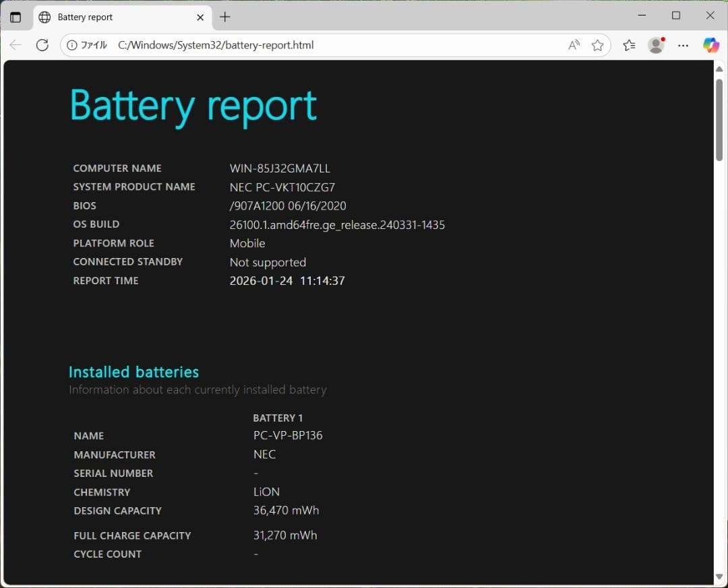This screenshot has height=588, width=728.
Task: Refresh the battery report page
Action: pyautogui.click(x=42, y=45)
